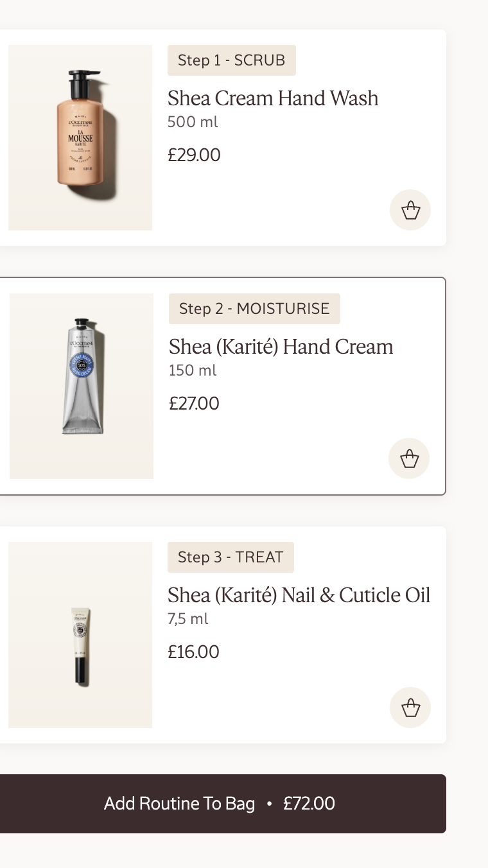The width and height of the screenshot is (488, 868).
Task: Click the £72.00 routine total
Action: click(x=309, y=804)
